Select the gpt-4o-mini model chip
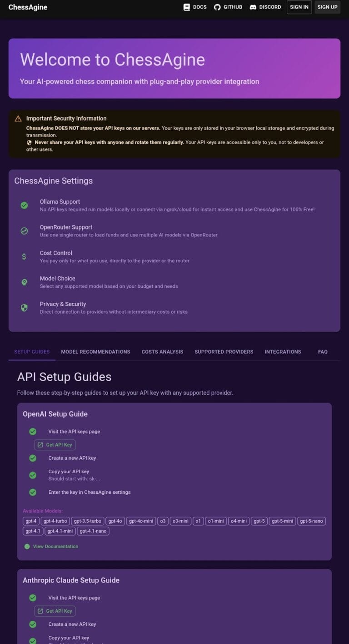 click(x=141, y=521)
